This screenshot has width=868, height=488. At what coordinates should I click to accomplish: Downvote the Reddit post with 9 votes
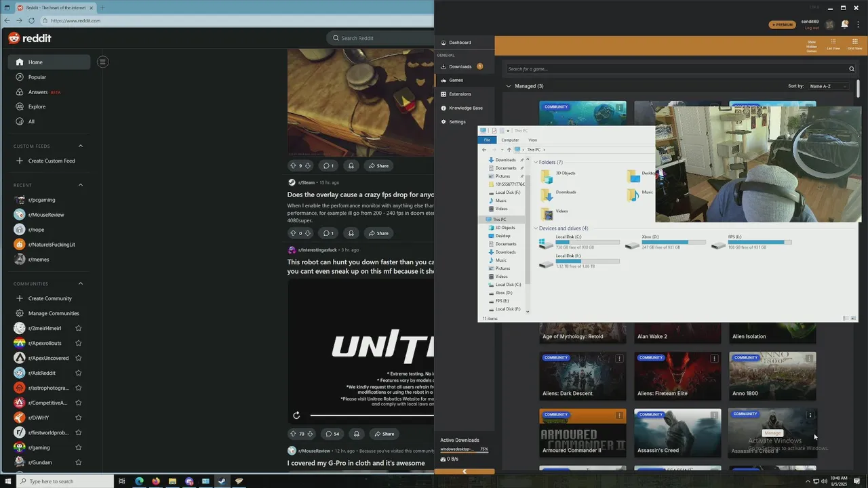[308, 165]
